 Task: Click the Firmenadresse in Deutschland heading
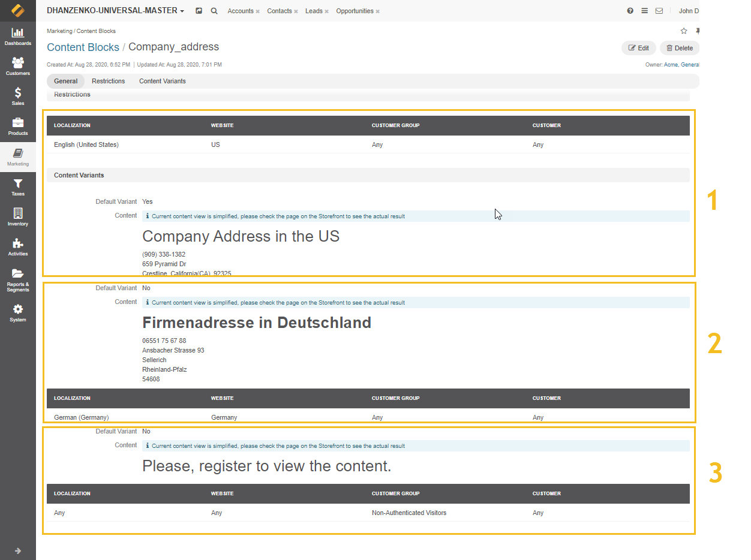(257, 323)
